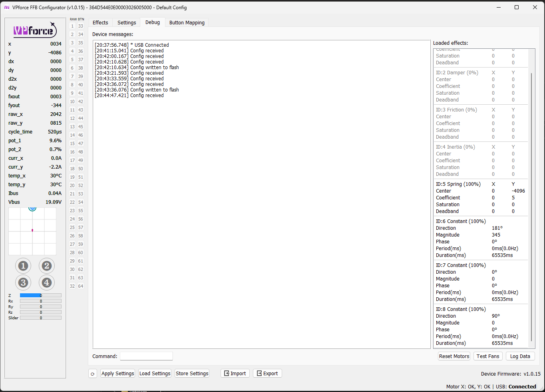
Task: Click the Rz axis bar
Action: (x=41, y=312)
